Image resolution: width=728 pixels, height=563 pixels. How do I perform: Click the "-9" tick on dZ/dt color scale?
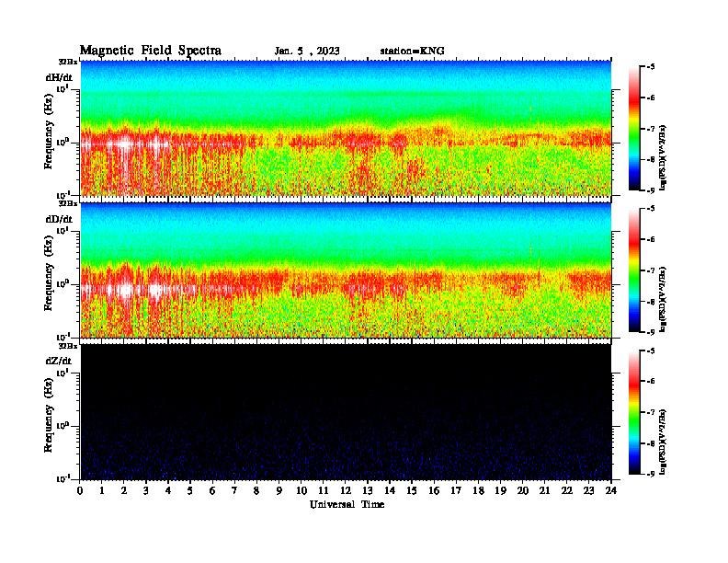pos(651,474)
